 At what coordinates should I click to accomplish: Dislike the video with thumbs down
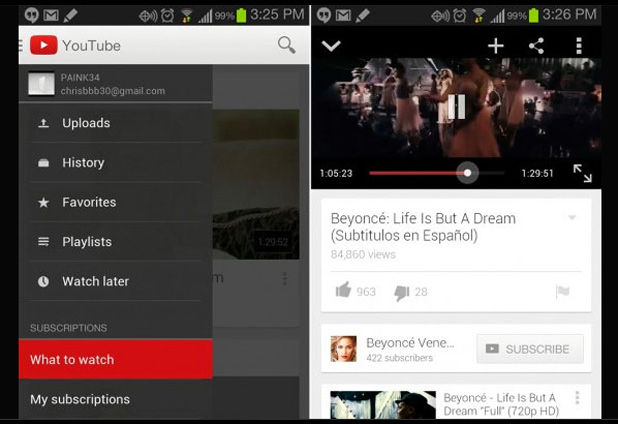(x=402, y=292)
